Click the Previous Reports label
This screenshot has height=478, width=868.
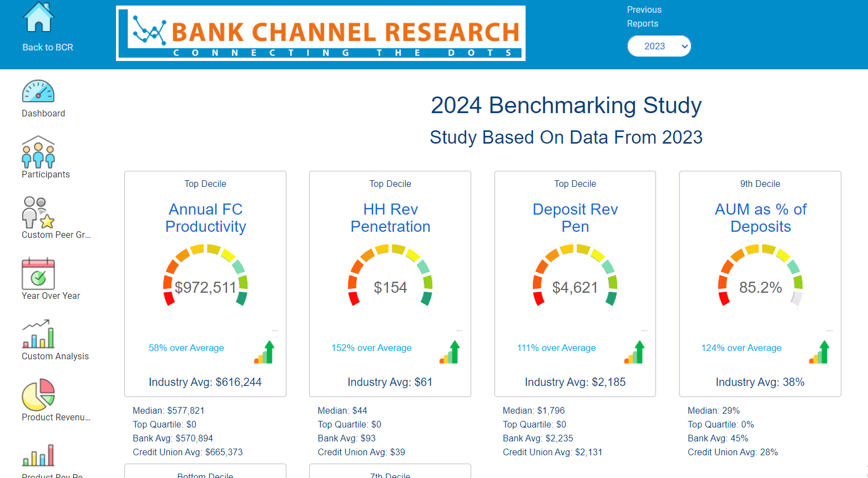[x=643, y=17]
